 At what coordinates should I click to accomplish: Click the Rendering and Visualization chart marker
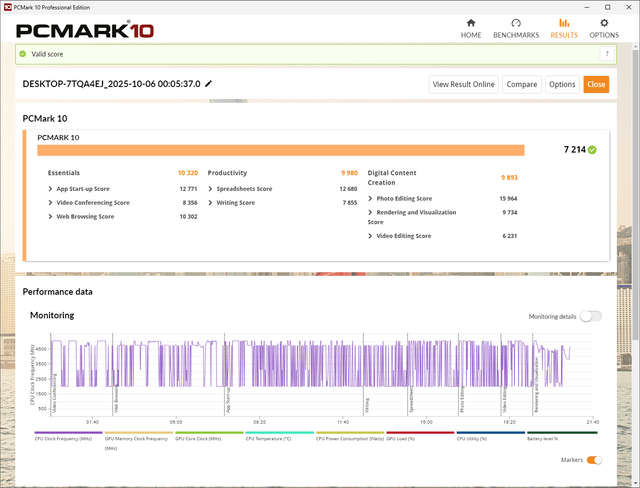pos(536,385)
